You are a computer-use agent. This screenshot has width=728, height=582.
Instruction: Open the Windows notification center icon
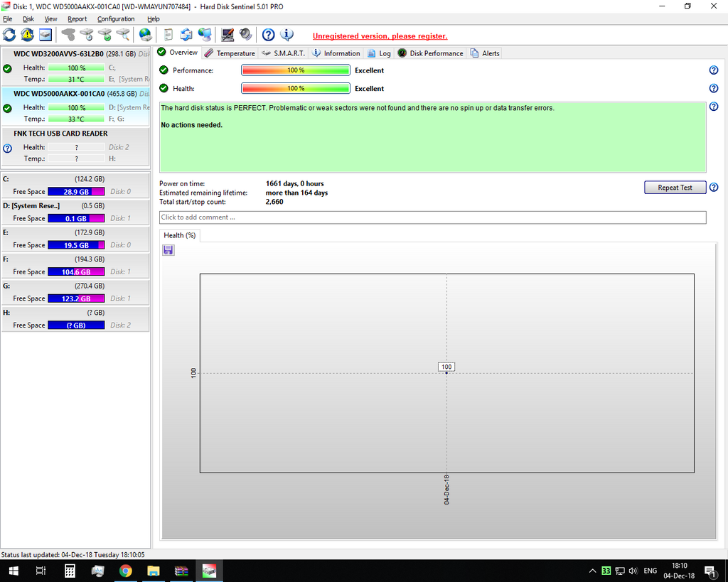pyautogui.click(x=710, y=571)
